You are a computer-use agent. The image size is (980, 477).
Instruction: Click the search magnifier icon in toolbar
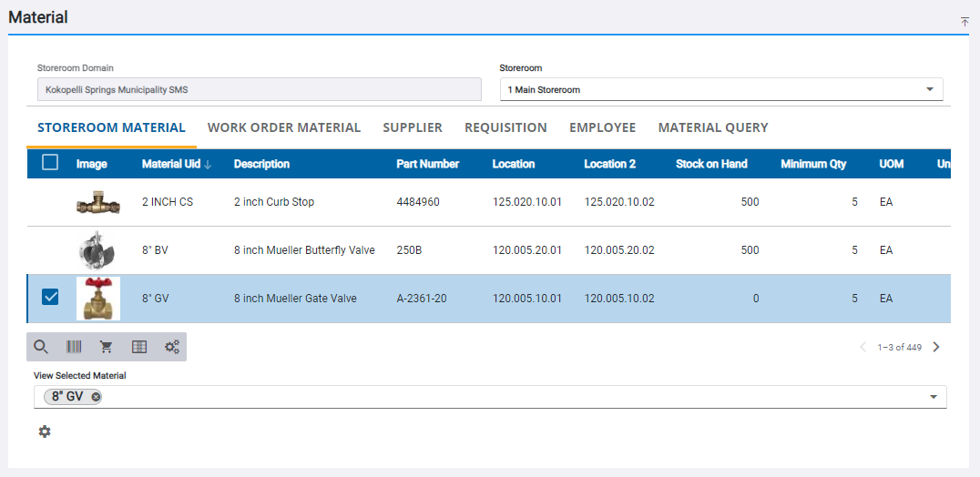click(41, 347)
